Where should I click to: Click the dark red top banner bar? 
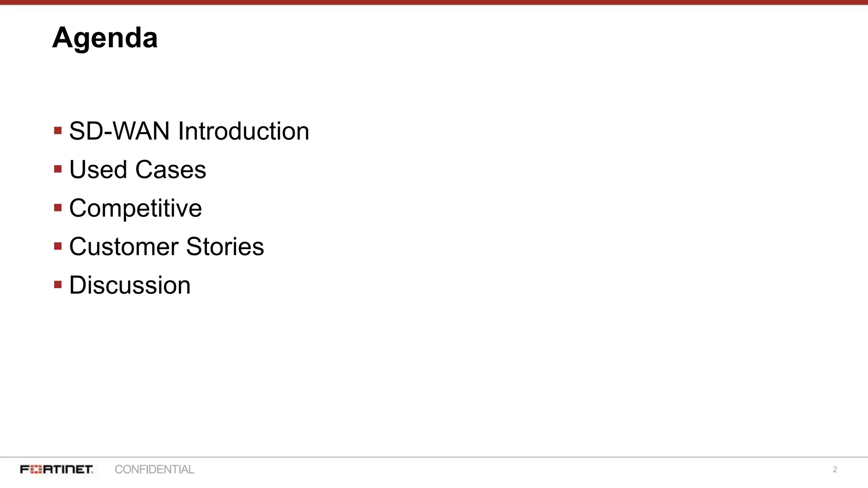click(434, 2)
